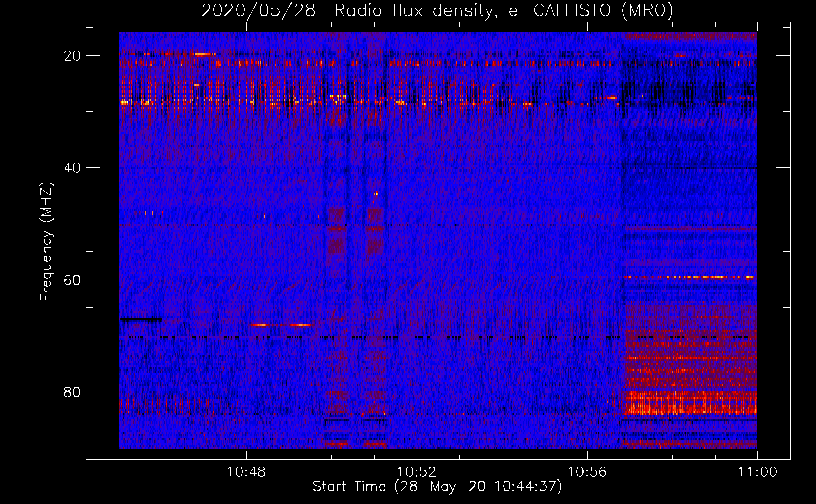
Task: Click the "Frequency (MHZ)" axis label
Action: 46,242
